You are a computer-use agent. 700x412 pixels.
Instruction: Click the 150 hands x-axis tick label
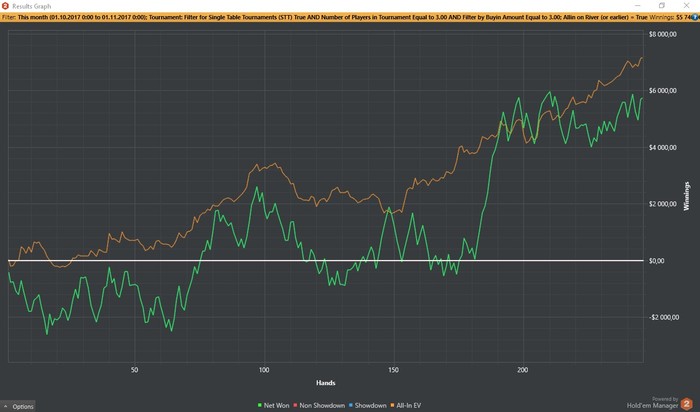pos(393,370)
